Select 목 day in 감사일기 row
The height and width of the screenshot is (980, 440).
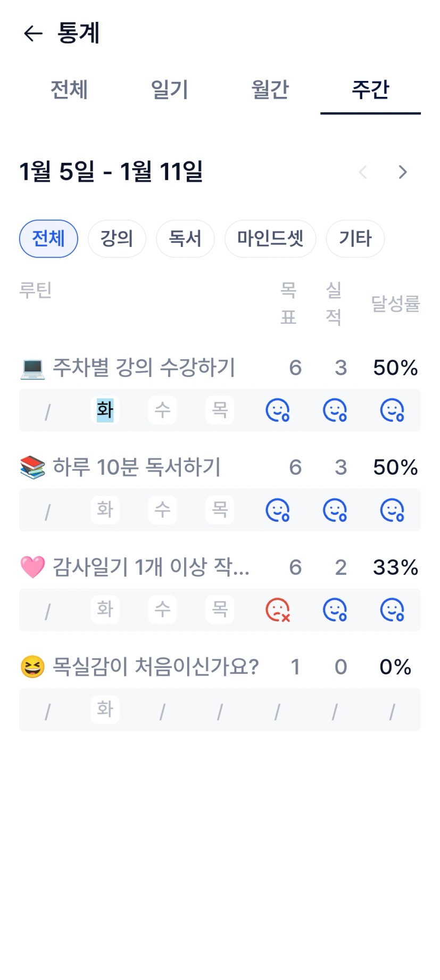point(220,610)
